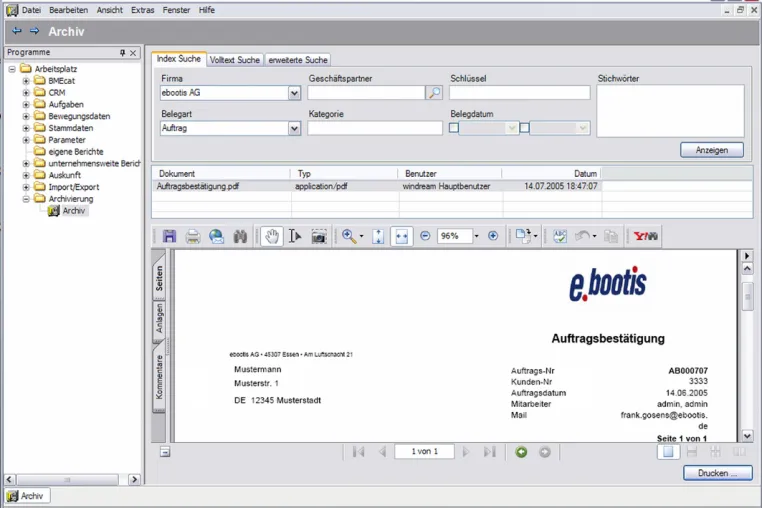Expand the Stammdaten folder

click(26, 128)
